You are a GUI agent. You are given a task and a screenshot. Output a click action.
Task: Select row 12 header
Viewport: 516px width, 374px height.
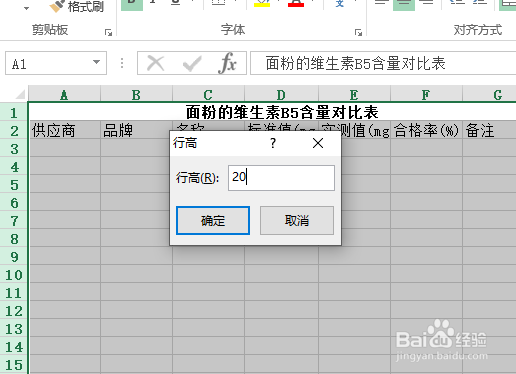(x=14, y=310)
